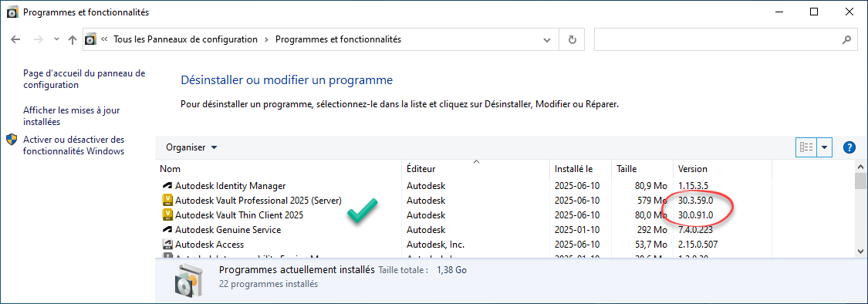Open 'Page d'accueil du panneau de configuration'
The height and width of the screenshot is (304, 868).
[84, 79]
